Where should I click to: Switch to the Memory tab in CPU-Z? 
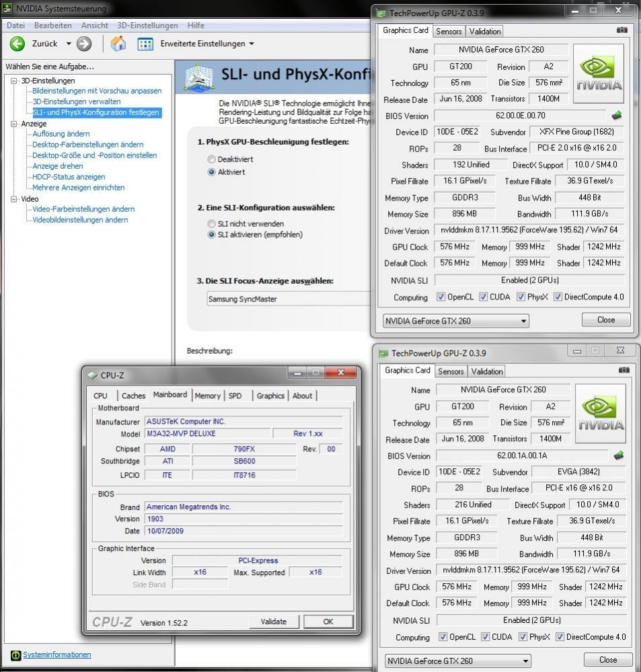pos(207,396)
